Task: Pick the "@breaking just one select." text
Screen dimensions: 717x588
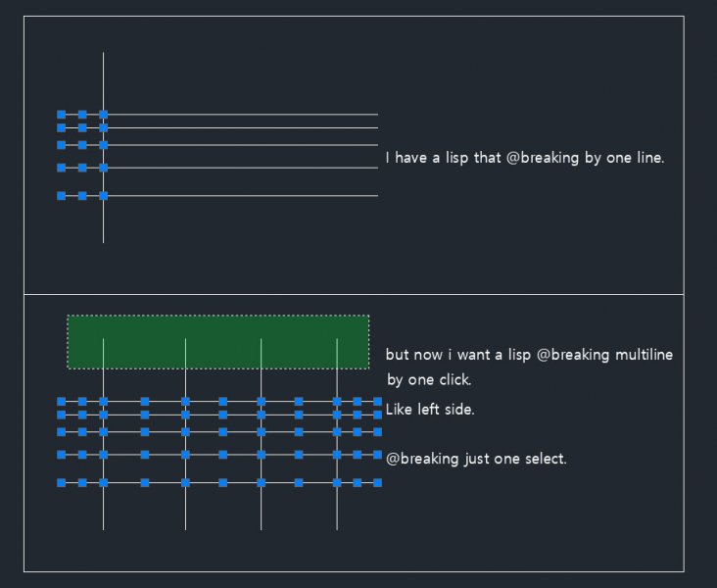Action: click(476, 459)
